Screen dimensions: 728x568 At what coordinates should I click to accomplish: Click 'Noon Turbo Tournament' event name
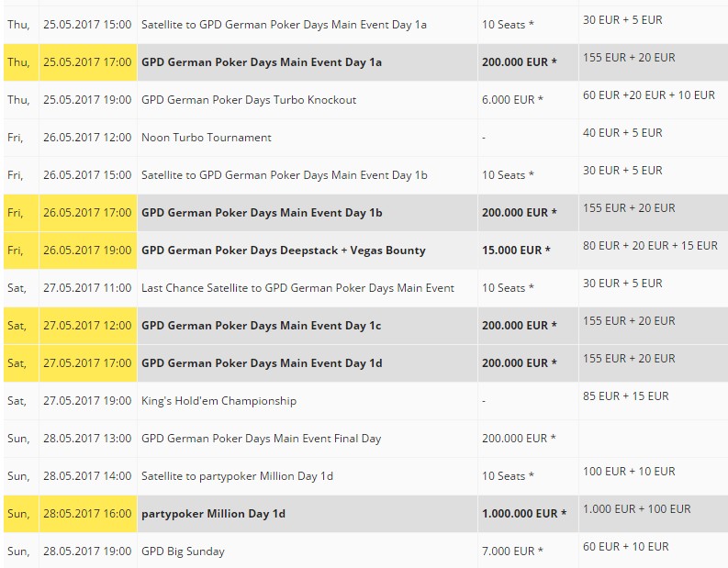pos(207,138)
